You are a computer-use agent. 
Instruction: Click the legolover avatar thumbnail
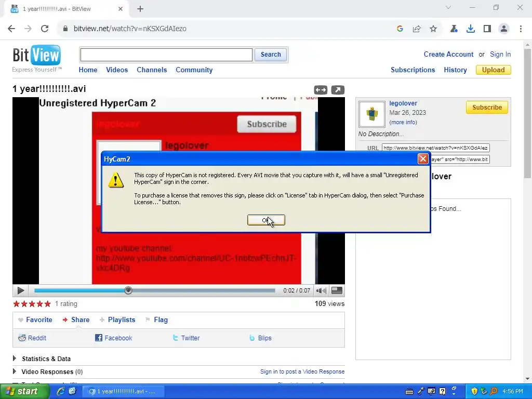372,114
